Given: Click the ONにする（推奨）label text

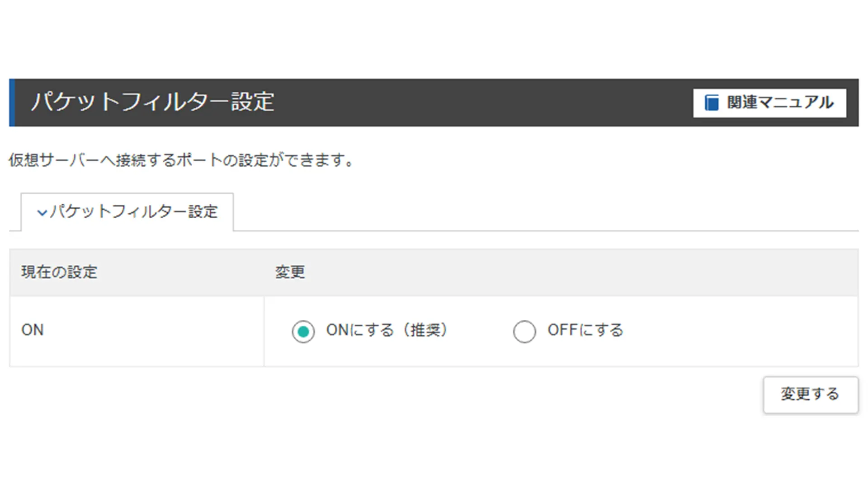Looking at the screenshot, I should [387, 330].
